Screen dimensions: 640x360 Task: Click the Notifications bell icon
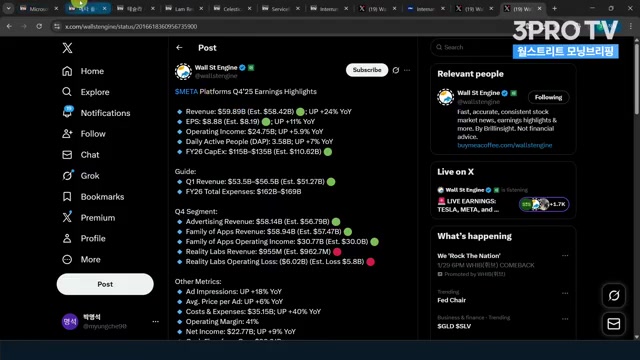tap(67, 113)
